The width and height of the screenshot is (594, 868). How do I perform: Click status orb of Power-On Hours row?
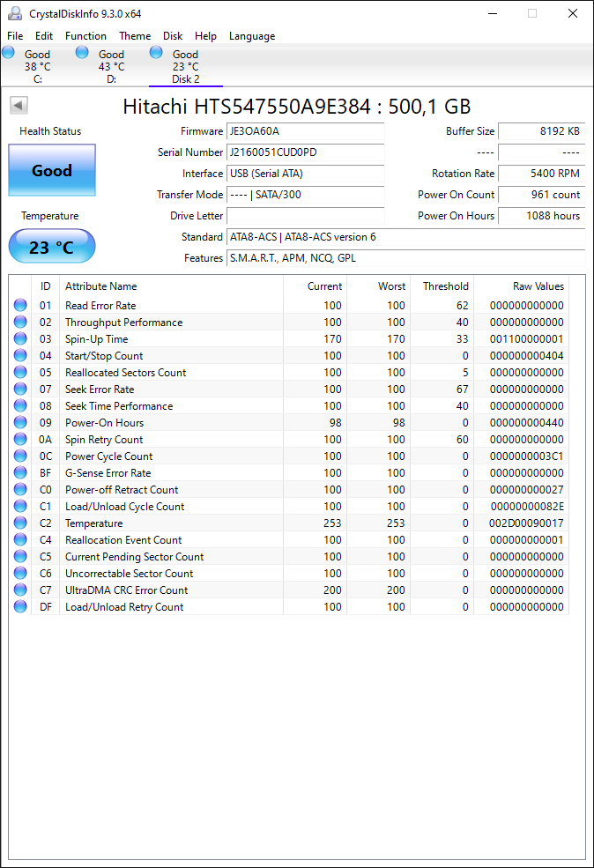coord(20,422)
